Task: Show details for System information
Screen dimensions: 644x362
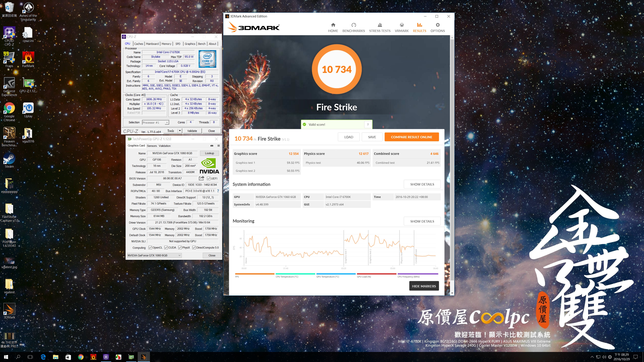Action: pyautogui.click(x=422, y=184)
